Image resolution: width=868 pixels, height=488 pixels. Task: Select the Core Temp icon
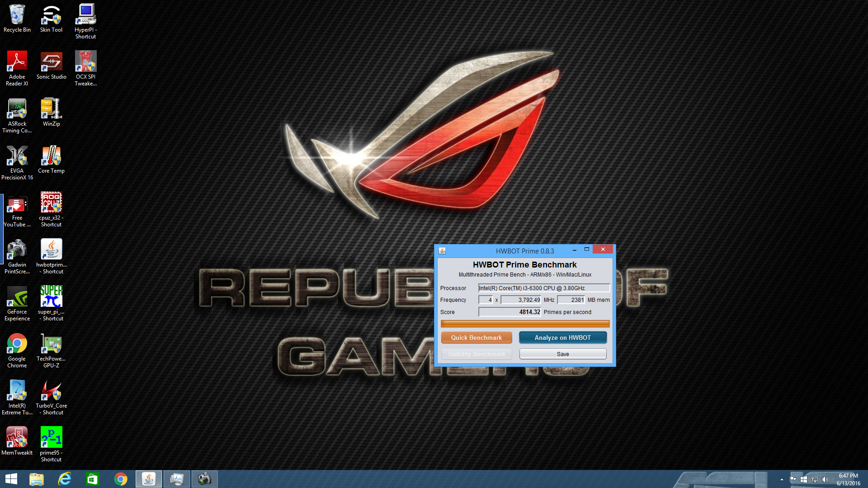(x=51, y=159)
